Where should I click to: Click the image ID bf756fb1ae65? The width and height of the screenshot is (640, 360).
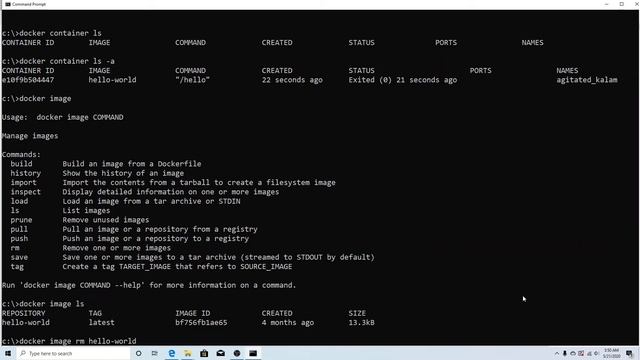pos(201,322)
